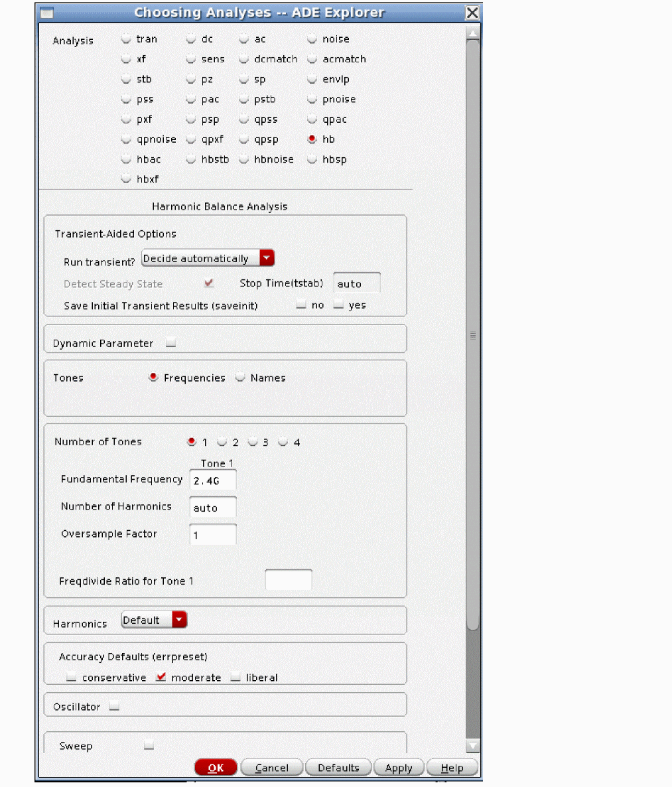Select Names for Tones
The image size is (672, 787).
click(240, 378)
